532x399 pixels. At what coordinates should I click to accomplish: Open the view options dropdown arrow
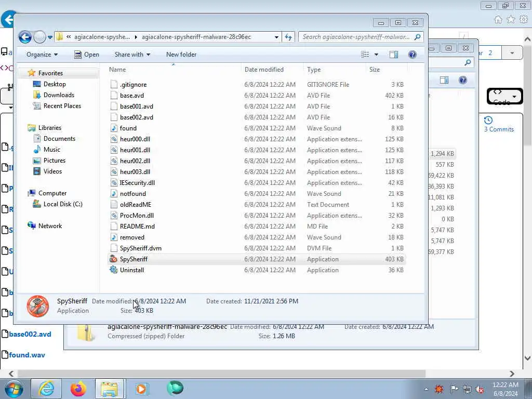[x=376, y=54]
